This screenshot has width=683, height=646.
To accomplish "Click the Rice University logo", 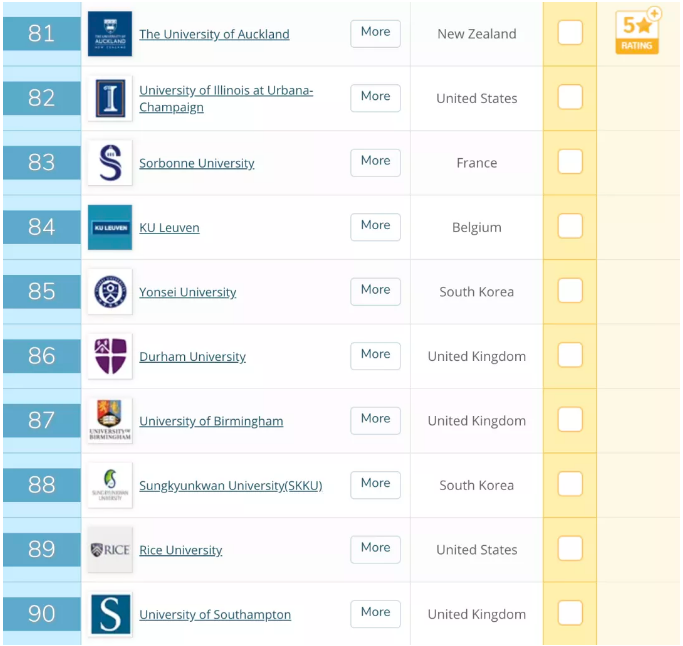I will tap(109, 550).
